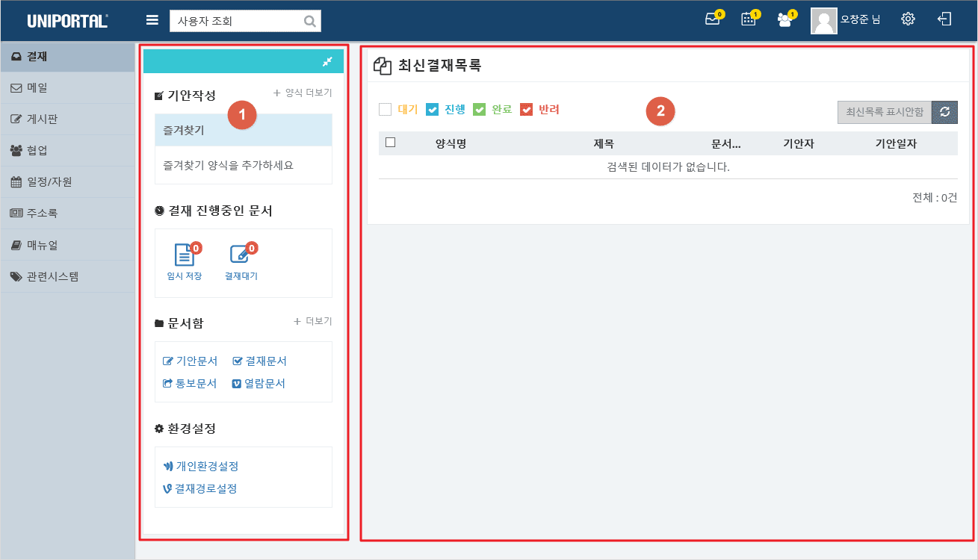Open the mail inbox notification icon
Image resolution: width=978 pixels, height=560 pixels.
714,19
